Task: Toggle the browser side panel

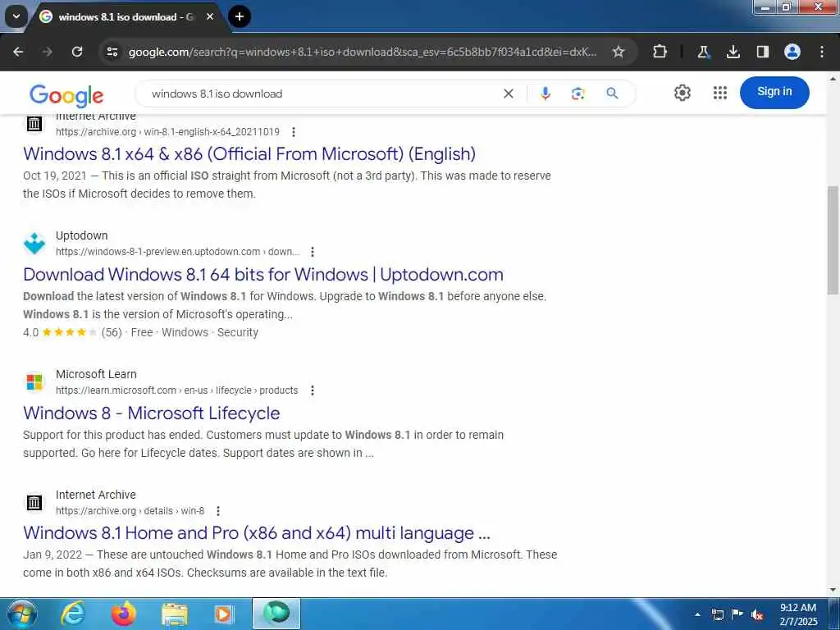Action: coord(762,52)
